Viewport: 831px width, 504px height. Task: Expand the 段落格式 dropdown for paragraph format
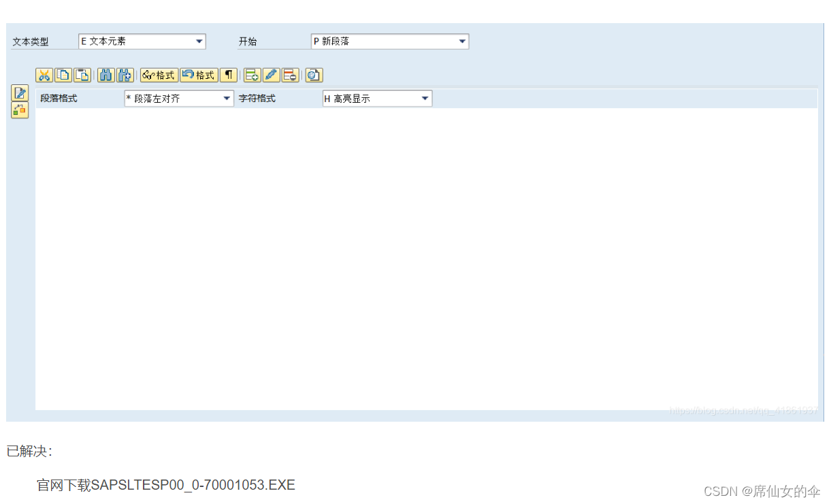(x=227, y=98)
